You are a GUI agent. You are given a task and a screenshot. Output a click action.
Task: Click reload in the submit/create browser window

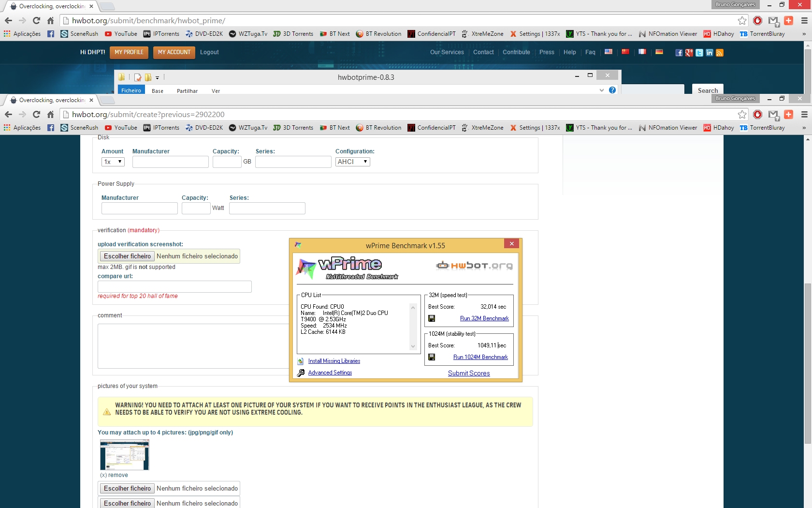[x=36, y=114]
